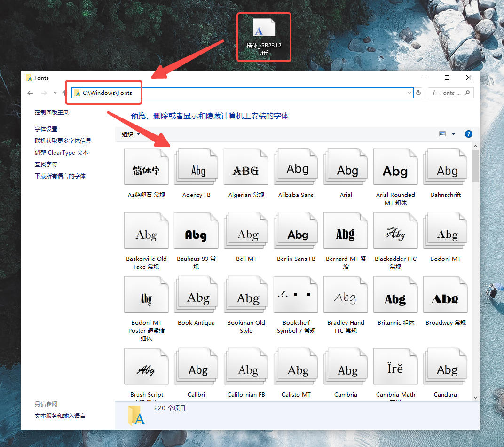
Task: Open 调整 ClearType 文本
Action: click(62, 153)
